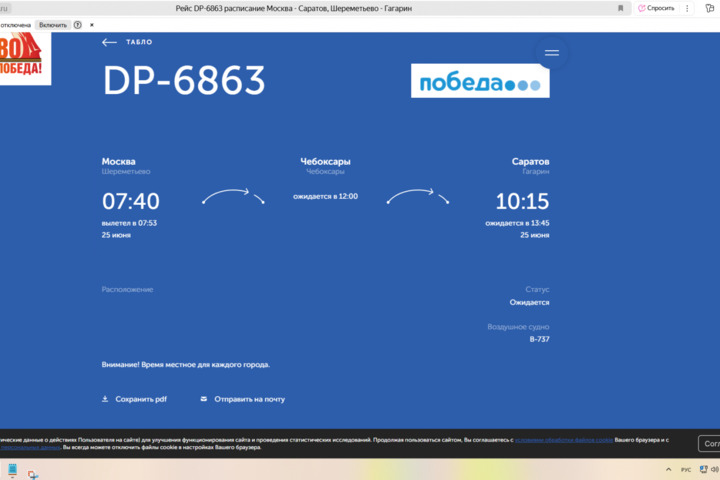The height and width of the screenshot is (480, 720).
Task: Click ожидается в 12:00 text
Action: [x=325, y=197]
